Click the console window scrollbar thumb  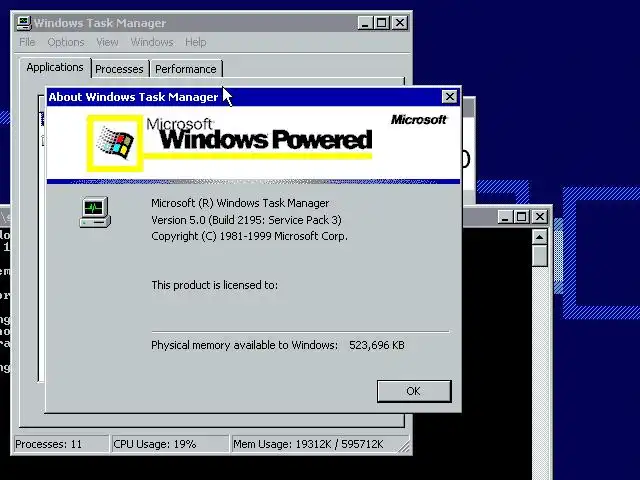pos(540,256)
